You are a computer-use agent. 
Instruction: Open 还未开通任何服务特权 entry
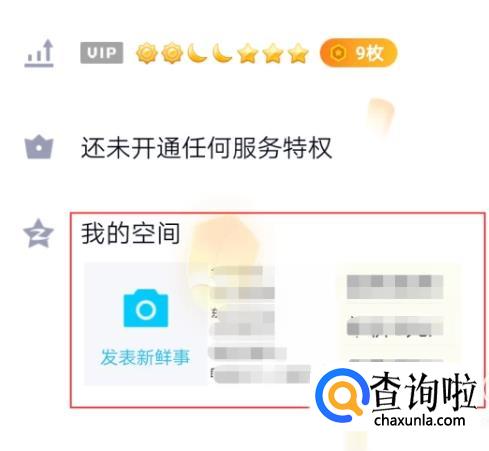click(x=206, y=148)
